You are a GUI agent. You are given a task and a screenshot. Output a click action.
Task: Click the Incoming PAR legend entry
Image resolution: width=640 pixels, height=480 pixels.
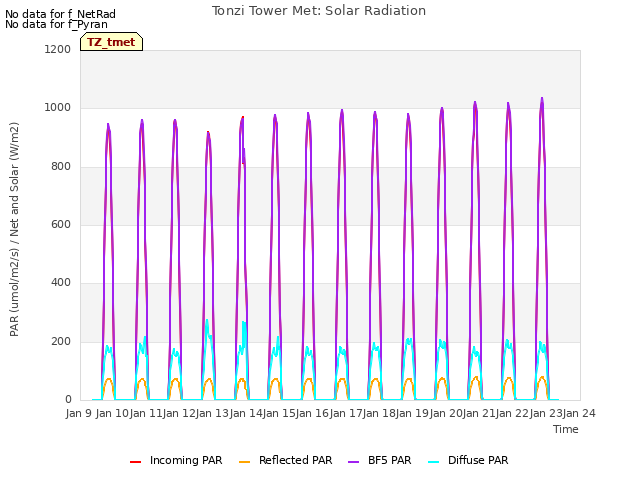pos(176,460)
